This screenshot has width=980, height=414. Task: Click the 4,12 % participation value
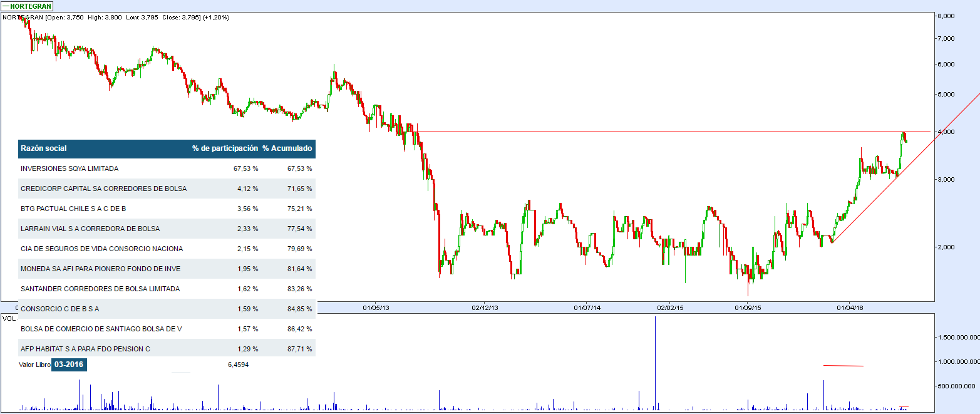coord(247,189)
